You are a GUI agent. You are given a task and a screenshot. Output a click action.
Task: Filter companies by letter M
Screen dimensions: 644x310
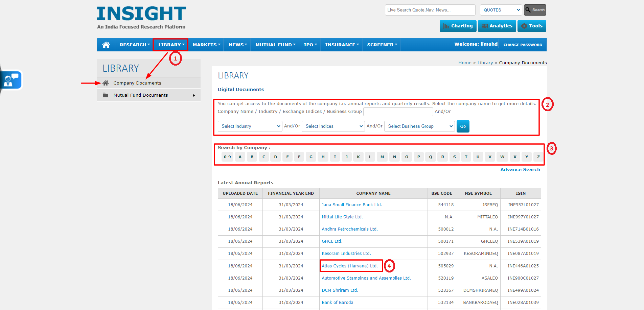382,157
